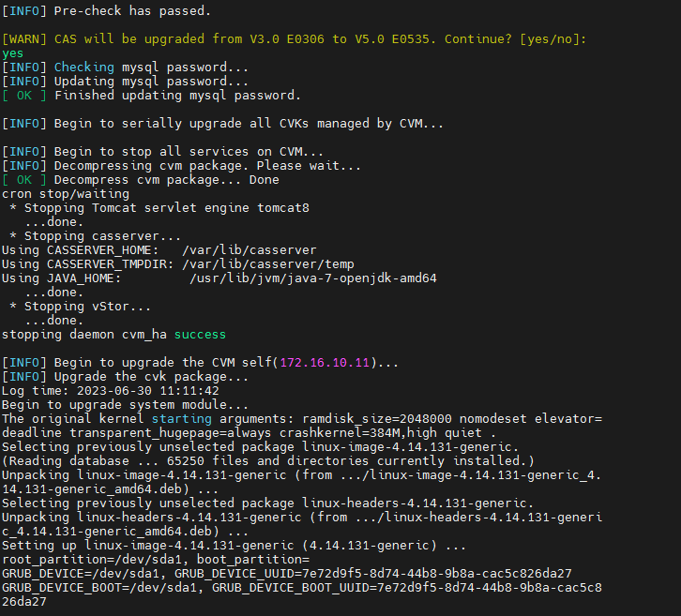The width and height of the screenshot is (681, 616).
Task: Click "Finished updating mysql password." text
Action: pos(177,96)
